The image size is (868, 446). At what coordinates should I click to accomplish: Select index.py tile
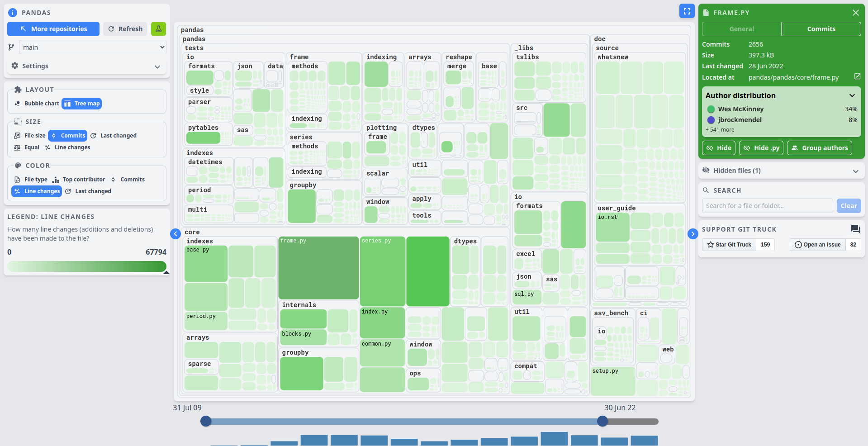click(x=382, y=323)
